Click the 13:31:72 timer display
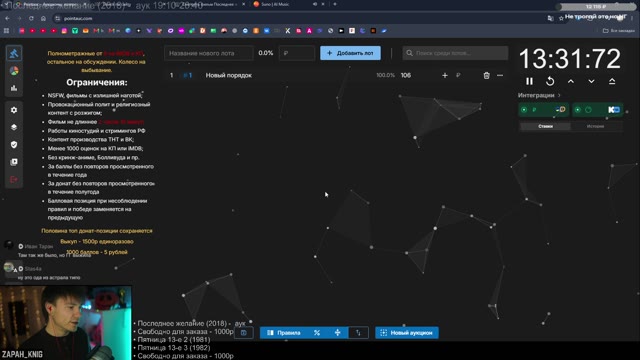 point(570,58)
